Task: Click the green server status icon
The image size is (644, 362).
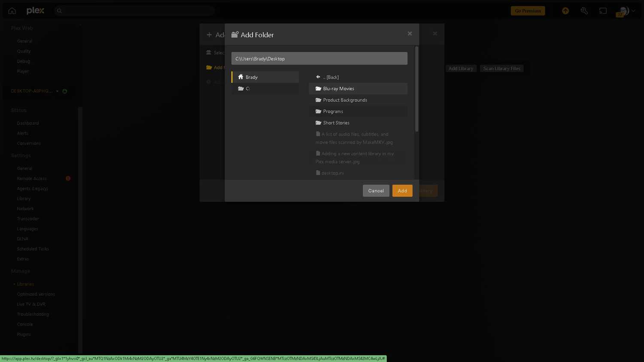Action: click(x=65, y=91)
